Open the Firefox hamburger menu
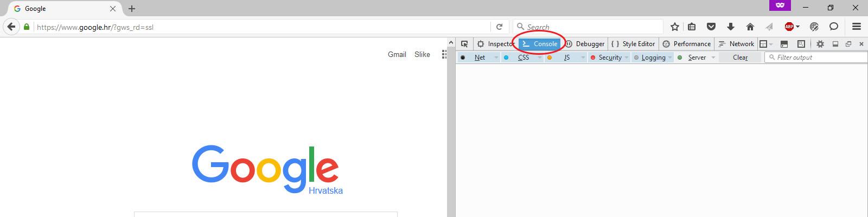Viewport: 868px width, 217px height. 857,27
